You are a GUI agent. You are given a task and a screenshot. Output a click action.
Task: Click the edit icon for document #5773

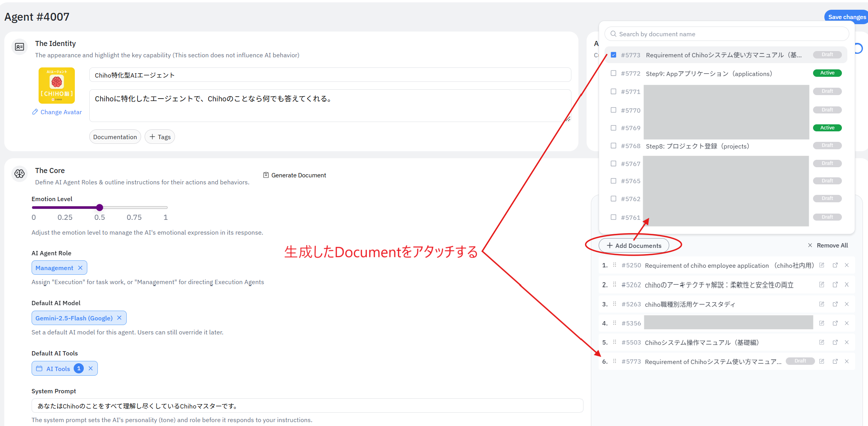coord(822,361)
